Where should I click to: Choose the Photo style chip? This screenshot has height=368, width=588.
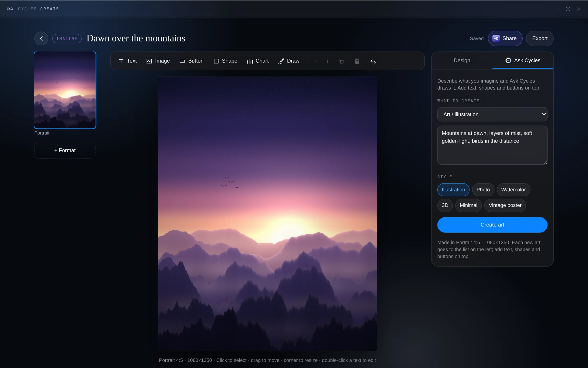(483, 190)
